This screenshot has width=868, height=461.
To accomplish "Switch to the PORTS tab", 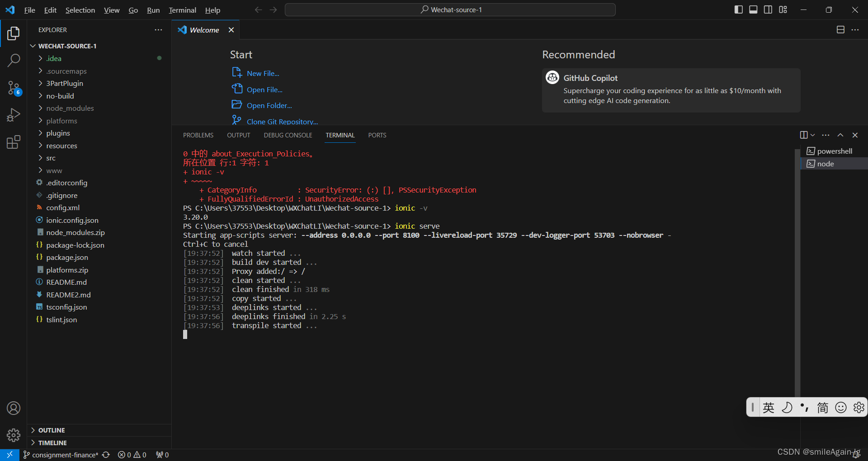I will (x=377, y=135).
